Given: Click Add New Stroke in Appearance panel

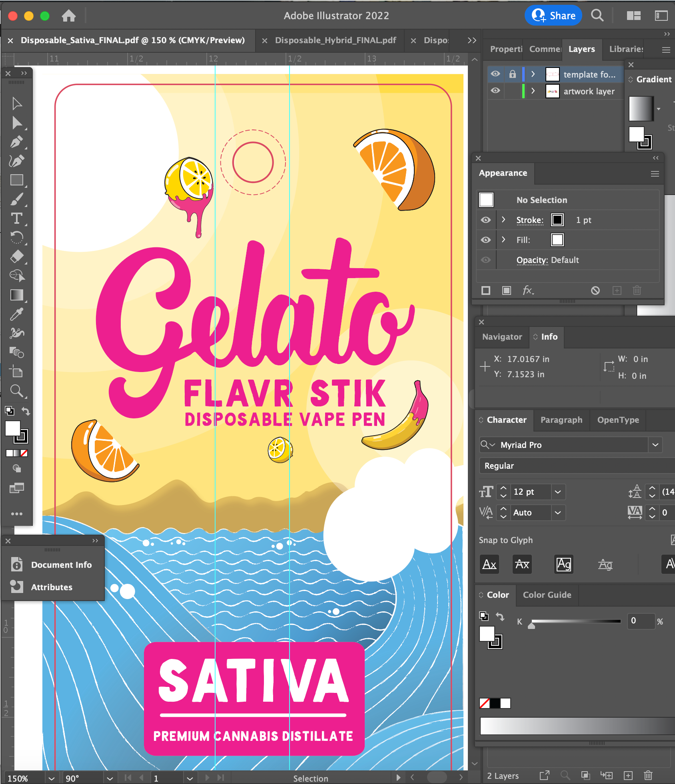Looking at the screenshot, I should click(486, 291).
